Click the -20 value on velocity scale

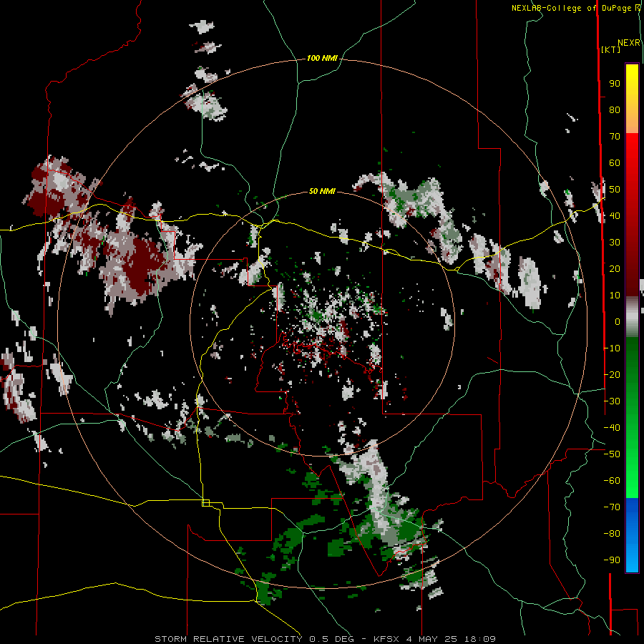click(612, 375)
